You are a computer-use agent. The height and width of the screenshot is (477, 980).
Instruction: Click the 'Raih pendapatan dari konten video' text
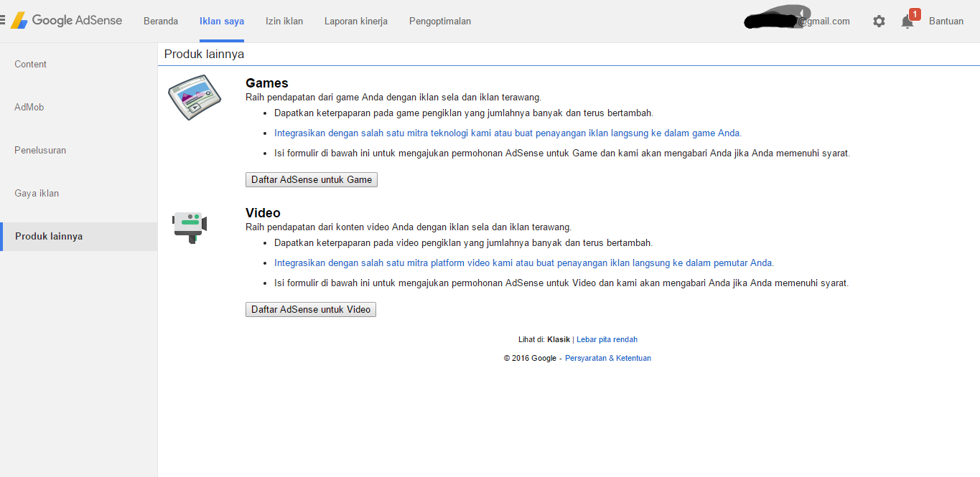point(409,227)
